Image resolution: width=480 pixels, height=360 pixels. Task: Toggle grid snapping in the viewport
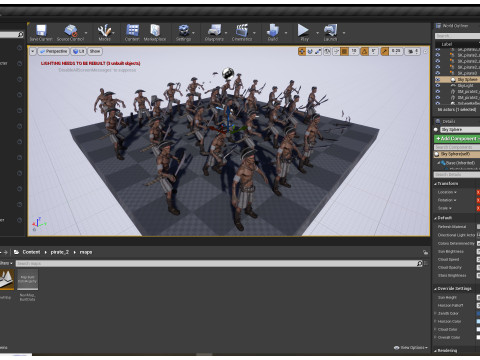(345, 51)
